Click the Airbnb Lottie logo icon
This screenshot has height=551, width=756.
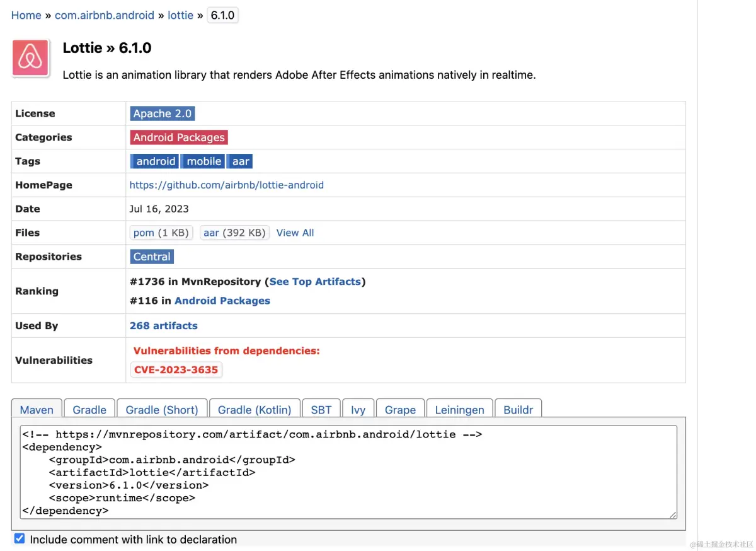click(x=30, y=58)
